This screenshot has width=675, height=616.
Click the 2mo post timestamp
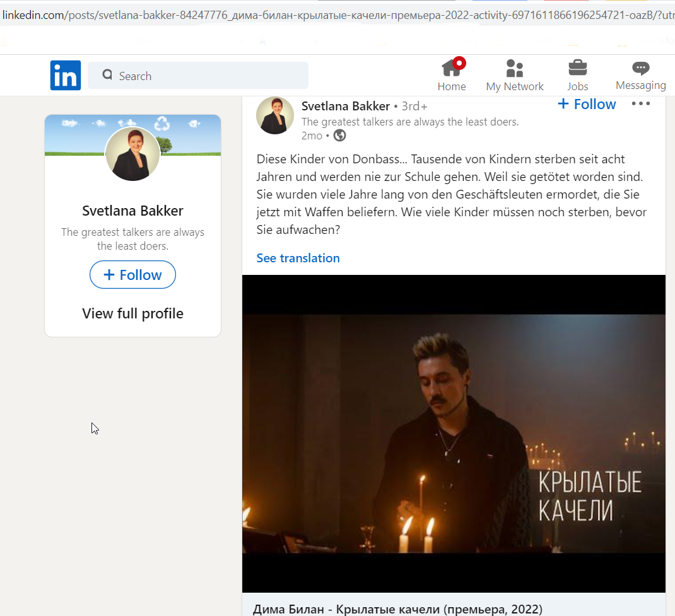[x=312, y=136]
